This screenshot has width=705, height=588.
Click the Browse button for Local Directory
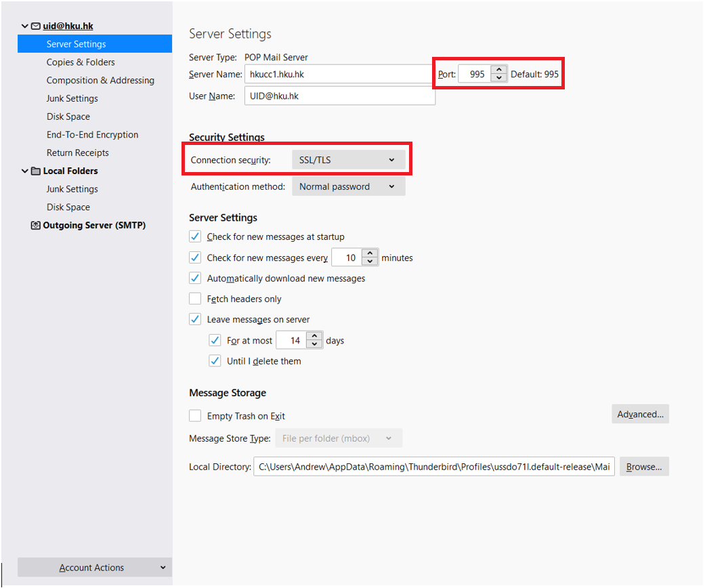pos(644,466)
